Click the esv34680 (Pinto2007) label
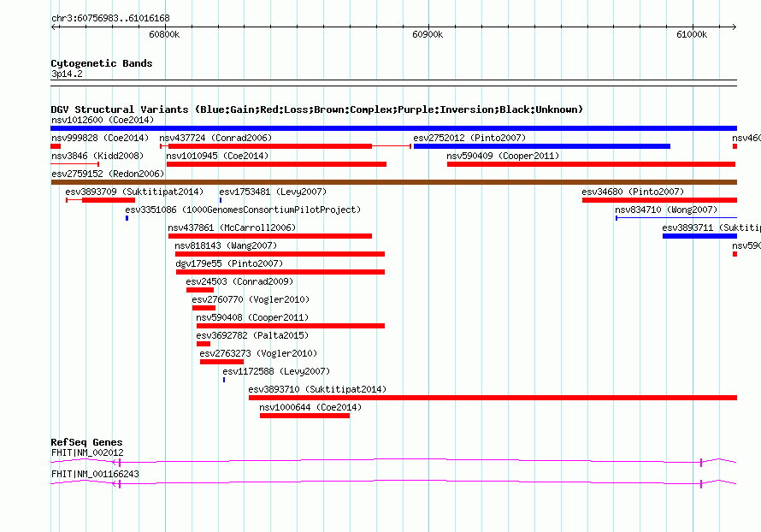 [633, 192]
